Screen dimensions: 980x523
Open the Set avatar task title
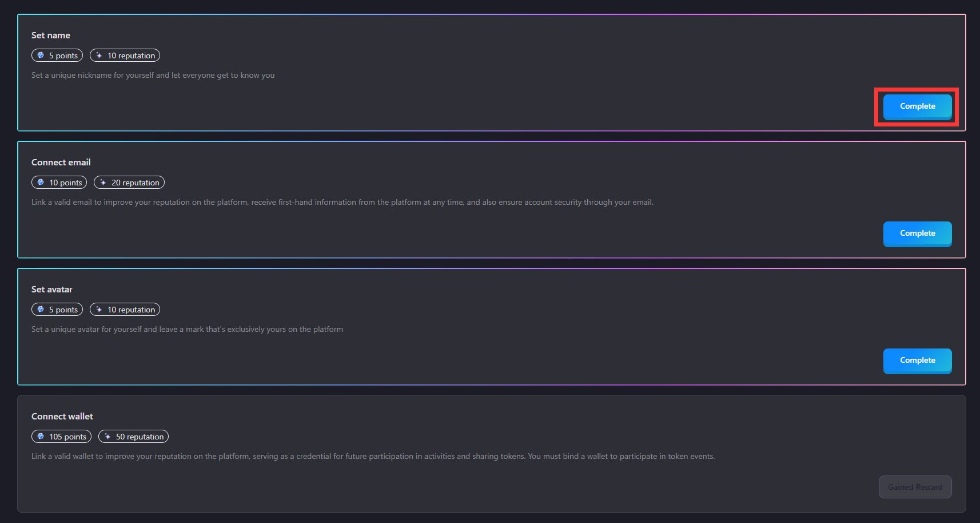pyautogui.click(x=52, y=290)
